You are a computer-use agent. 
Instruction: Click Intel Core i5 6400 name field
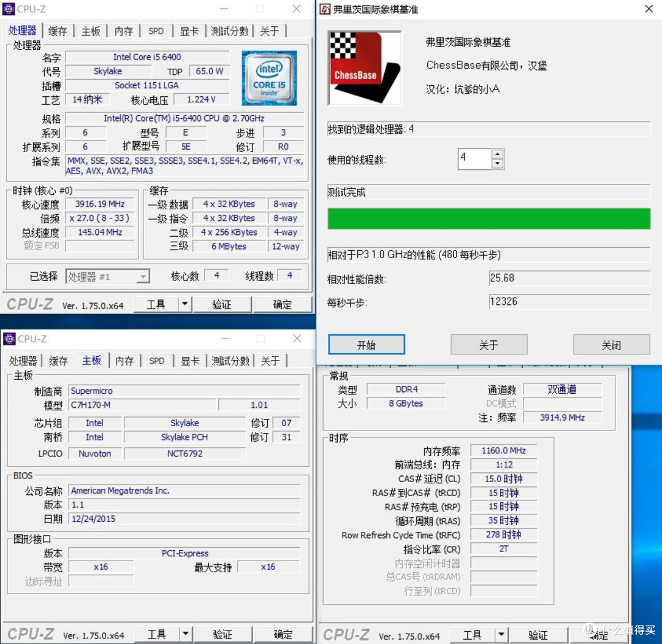pos(147,57)
